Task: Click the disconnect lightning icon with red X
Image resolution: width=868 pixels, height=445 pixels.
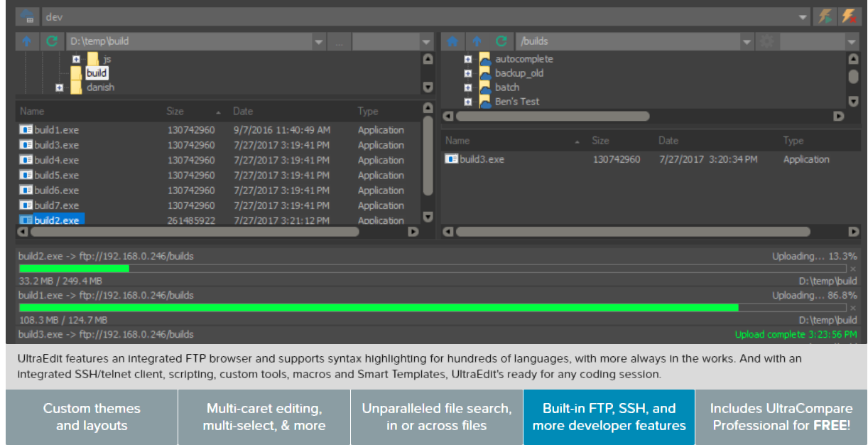Action: tap(849, 16)
